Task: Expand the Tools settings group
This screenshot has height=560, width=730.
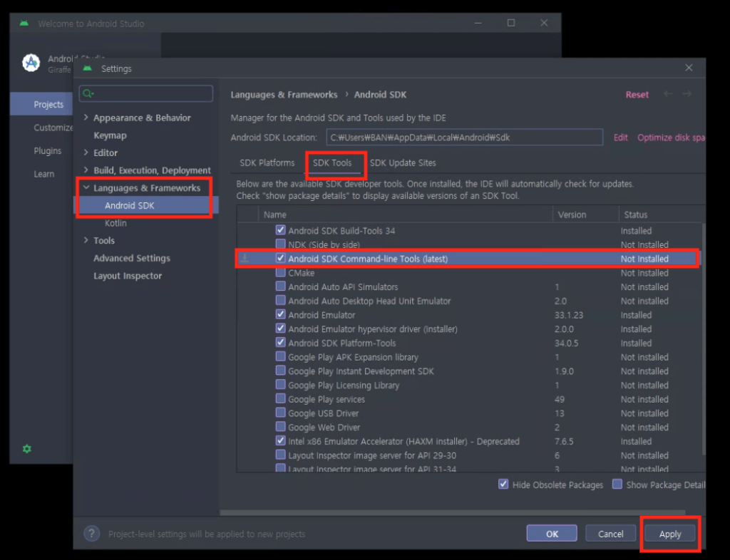Action: tap(86, 240)
